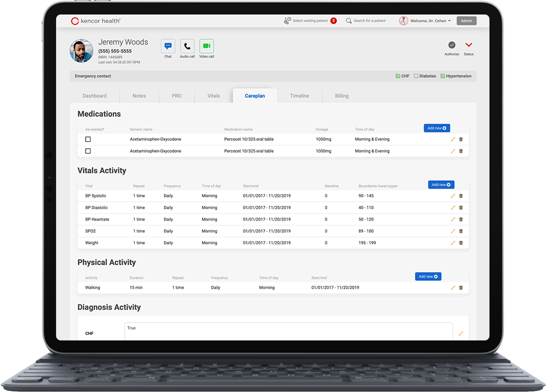The image size is (546, 392).
Task: Click Add new in Medications section
Action: (x=437, y=128)
